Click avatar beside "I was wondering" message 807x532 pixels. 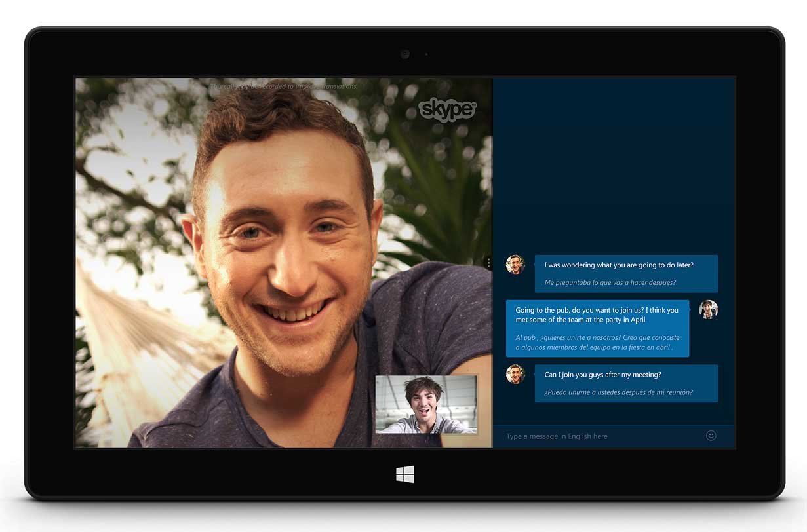click(x=515, y=265)
